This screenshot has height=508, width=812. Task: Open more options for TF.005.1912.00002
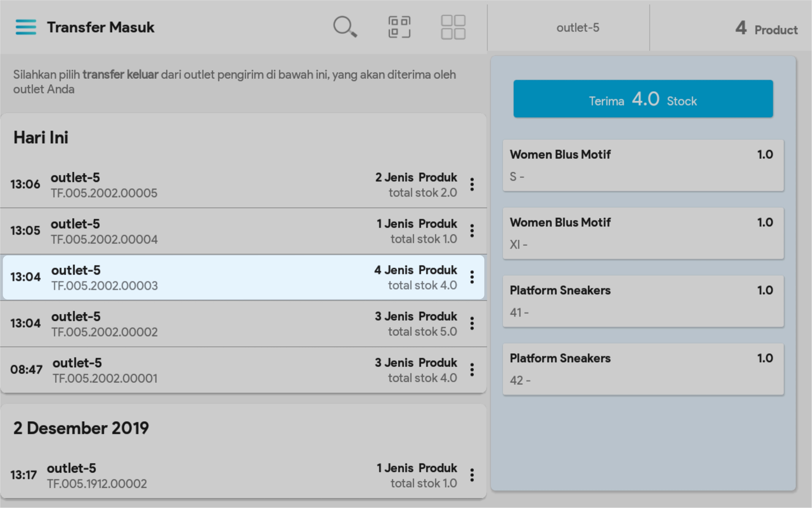click(472, 475)
